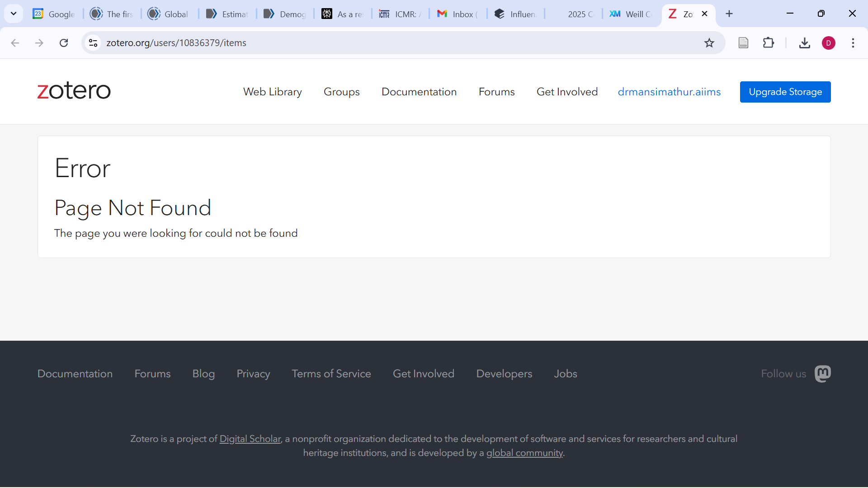Click the site information icon in address bar
The width and height of the screenshot is (868, 488).
click(93, 43)
